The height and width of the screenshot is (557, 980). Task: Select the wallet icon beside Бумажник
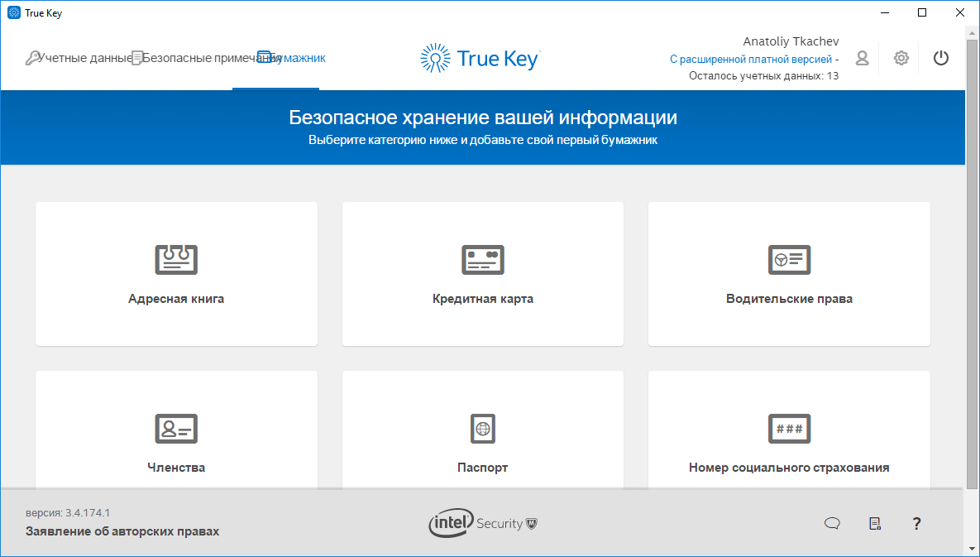click(265, 58)
